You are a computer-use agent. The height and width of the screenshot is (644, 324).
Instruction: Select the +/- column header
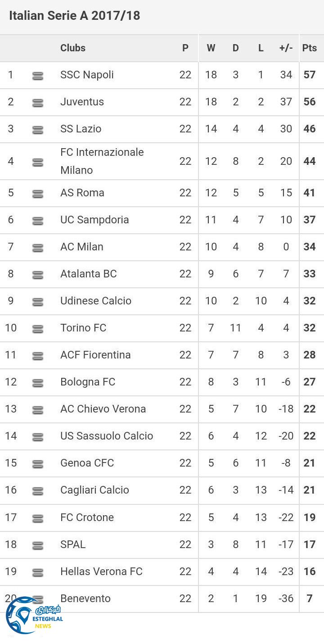pyautogui.click(x=286, y=48)
